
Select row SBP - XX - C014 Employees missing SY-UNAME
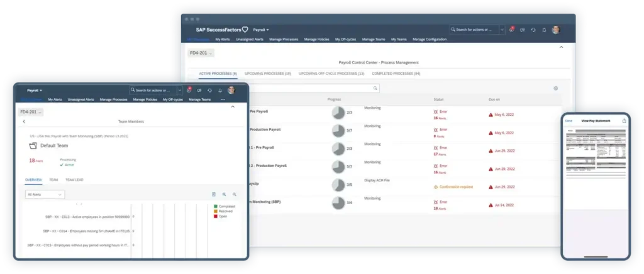(x=86, y=231)
